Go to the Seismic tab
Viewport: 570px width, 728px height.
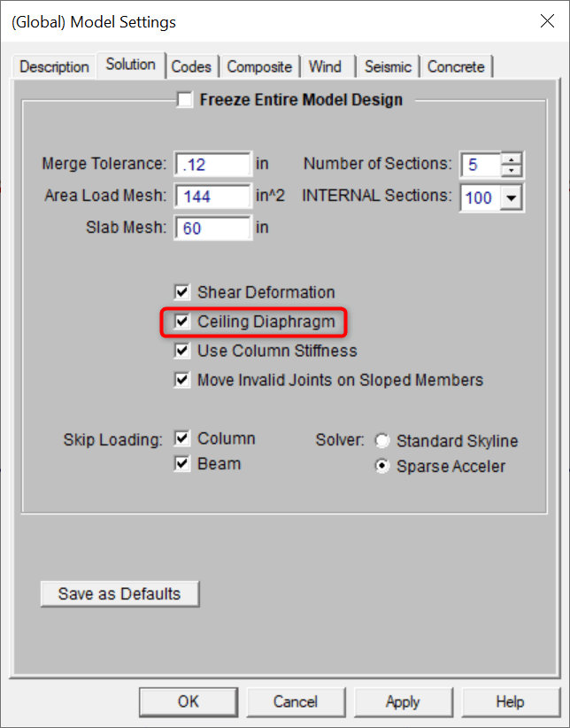pyautogui.click(x=388, y=66)
